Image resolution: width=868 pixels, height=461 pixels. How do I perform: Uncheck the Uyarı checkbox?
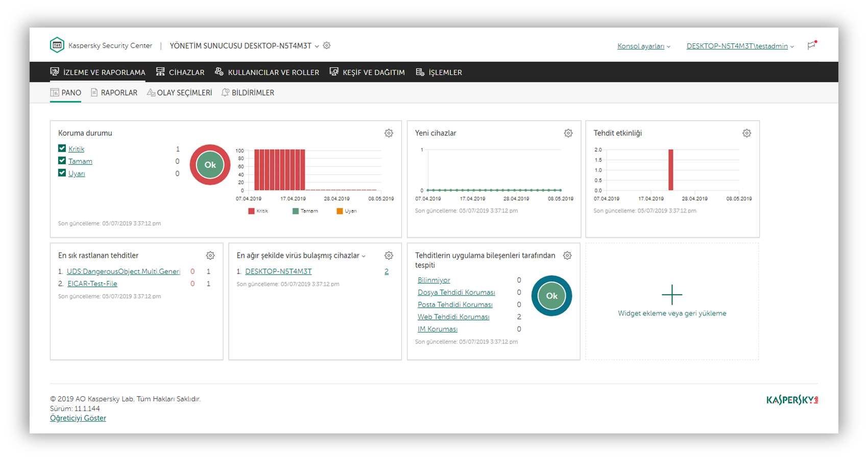point(62,173)
